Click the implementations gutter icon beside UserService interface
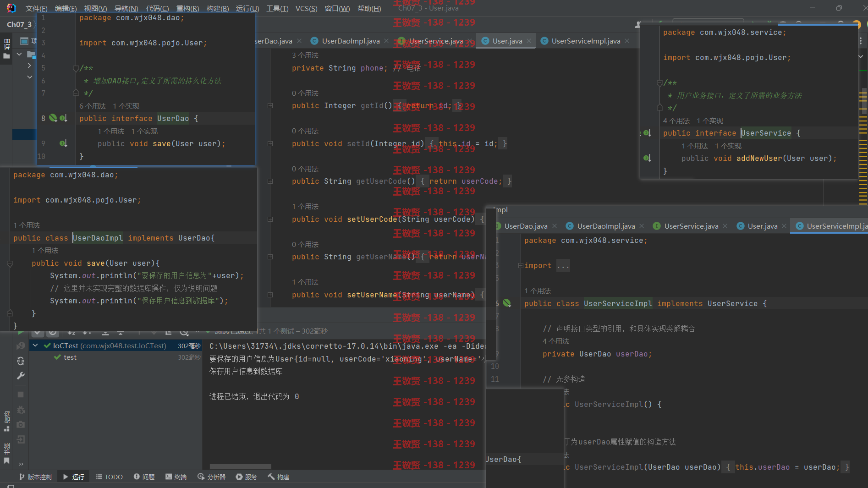 pyautogui.click(x=647, y=133)
